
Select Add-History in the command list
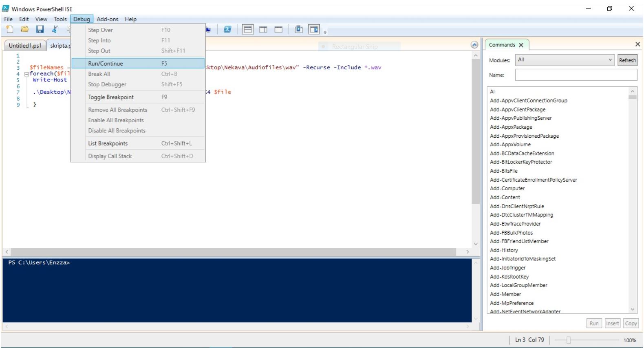coord(504,251)
